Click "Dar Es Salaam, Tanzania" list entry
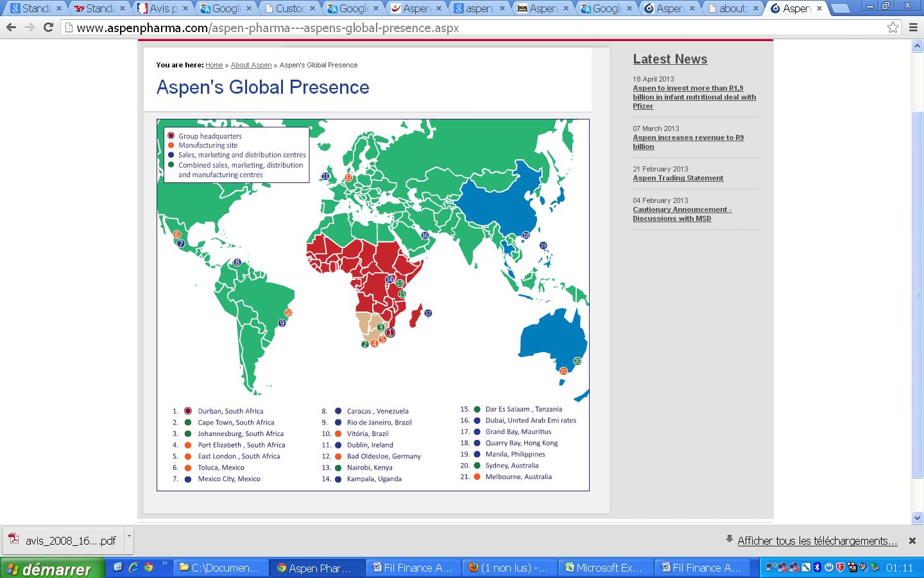Image resolution: width=924 pixels, height=578 pixels. pos(524,409)
